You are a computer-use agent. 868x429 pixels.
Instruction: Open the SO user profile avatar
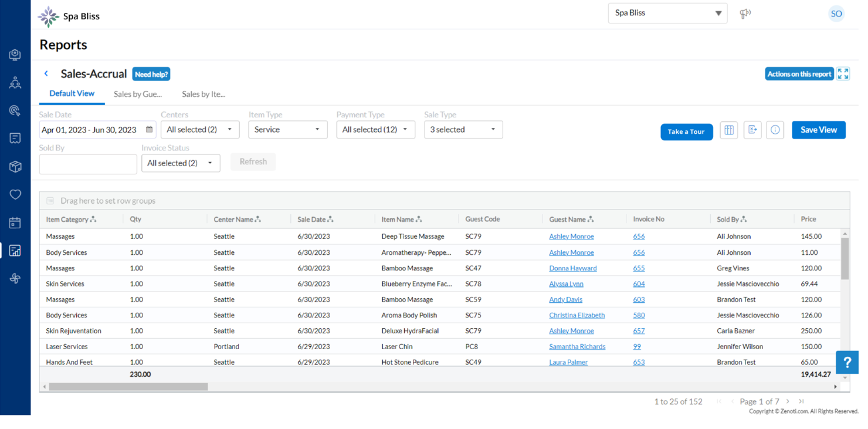point(836,13)
